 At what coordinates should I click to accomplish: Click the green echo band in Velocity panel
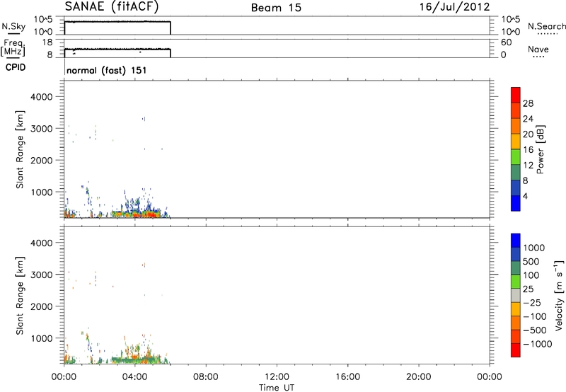(x=135, y=359)
